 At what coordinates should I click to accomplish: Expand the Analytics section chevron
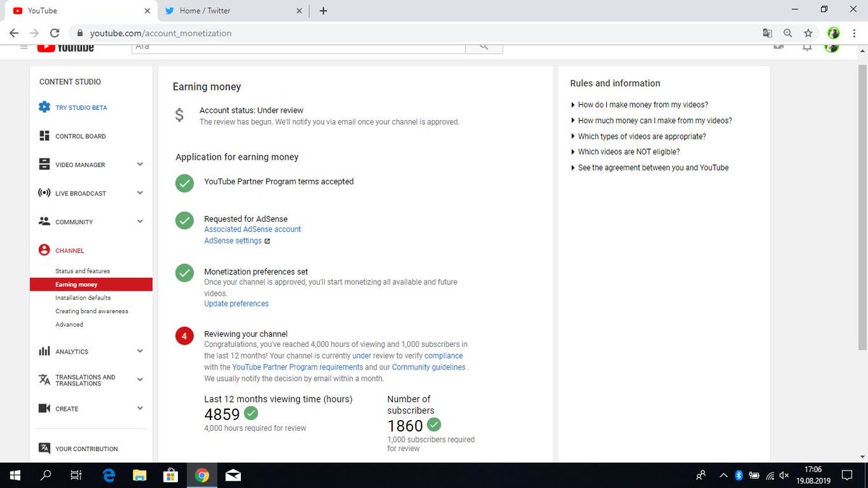140,351
